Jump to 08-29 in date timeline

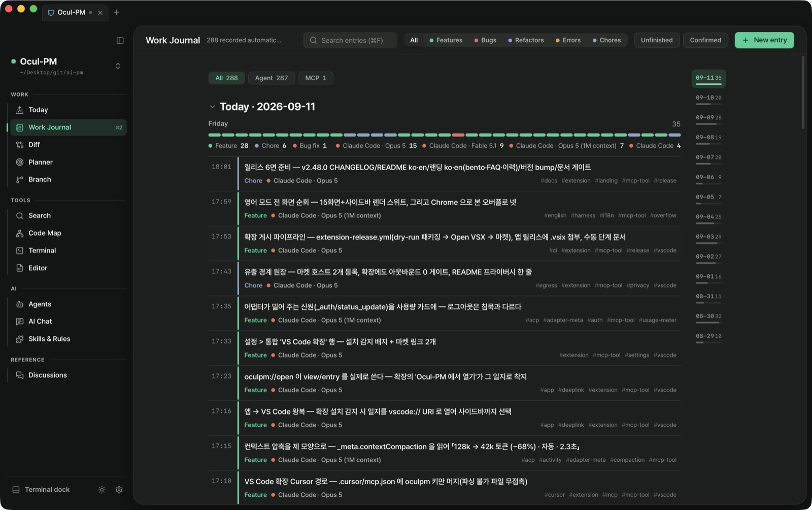(x=708, y=338)
